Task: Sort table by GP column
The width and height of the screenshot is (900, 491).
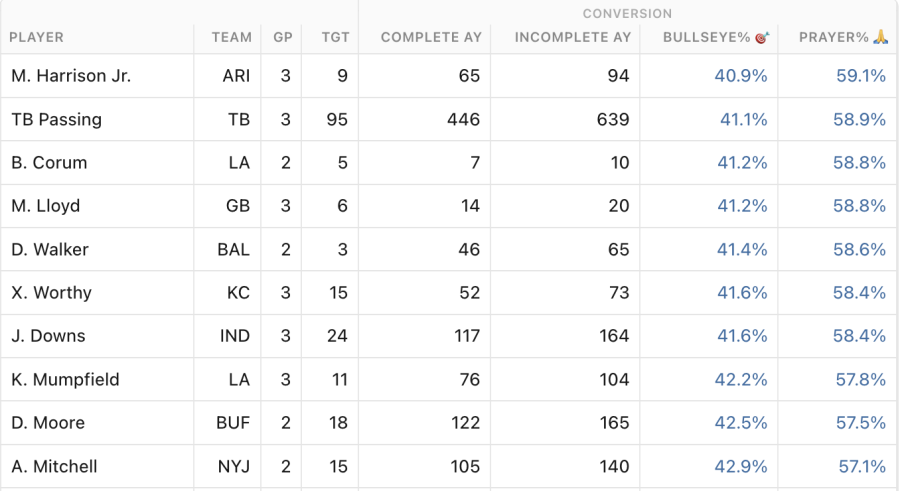Action: tap(282, 37)
